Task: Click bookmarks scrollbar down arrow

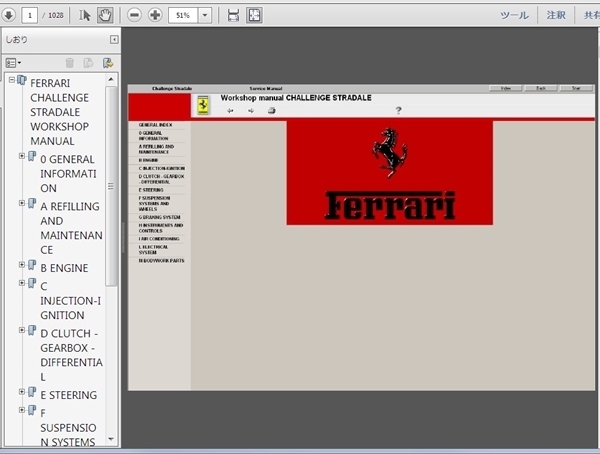Action: (111, 439)
